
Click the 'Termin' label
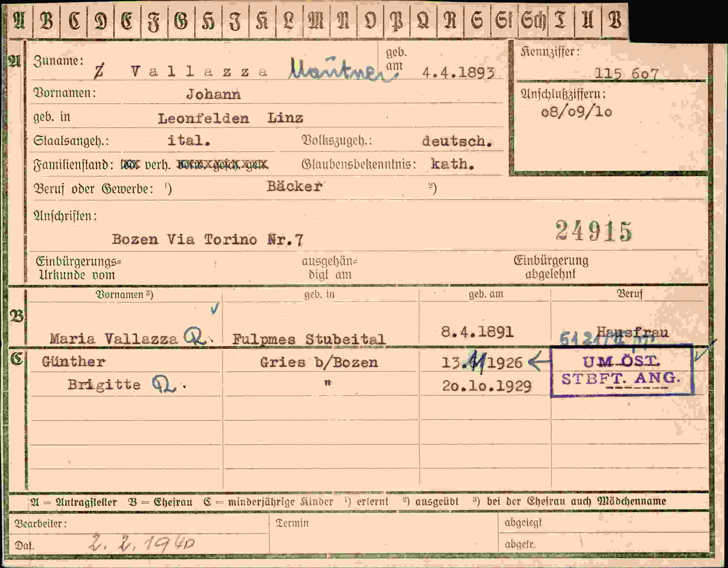click(x=292, y=523)
